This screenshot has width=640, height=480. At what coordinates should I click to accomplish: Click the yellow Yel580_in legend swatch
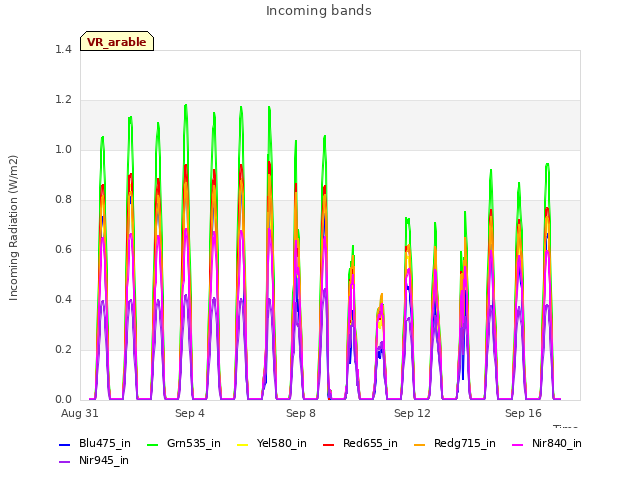242,444
